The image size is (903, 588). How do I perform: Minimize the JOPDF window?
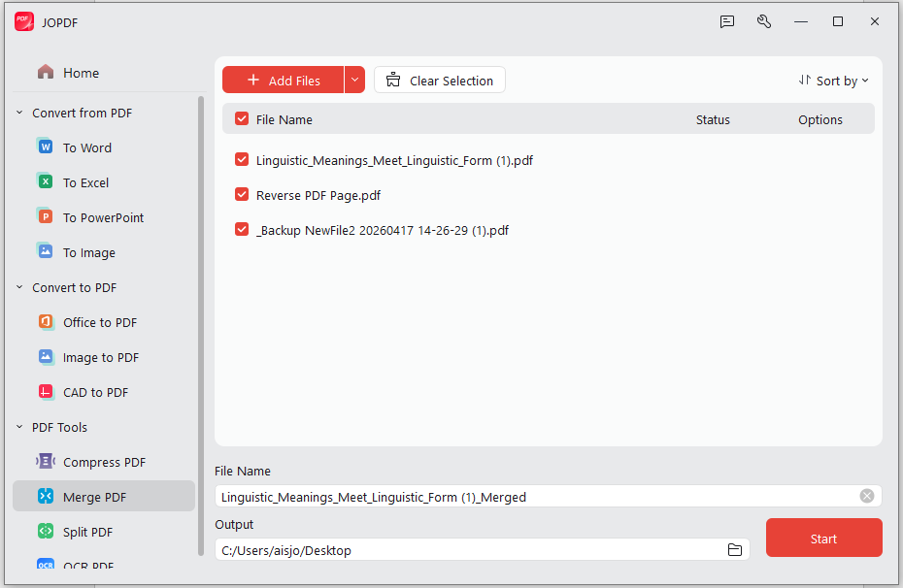click(801, 22)
